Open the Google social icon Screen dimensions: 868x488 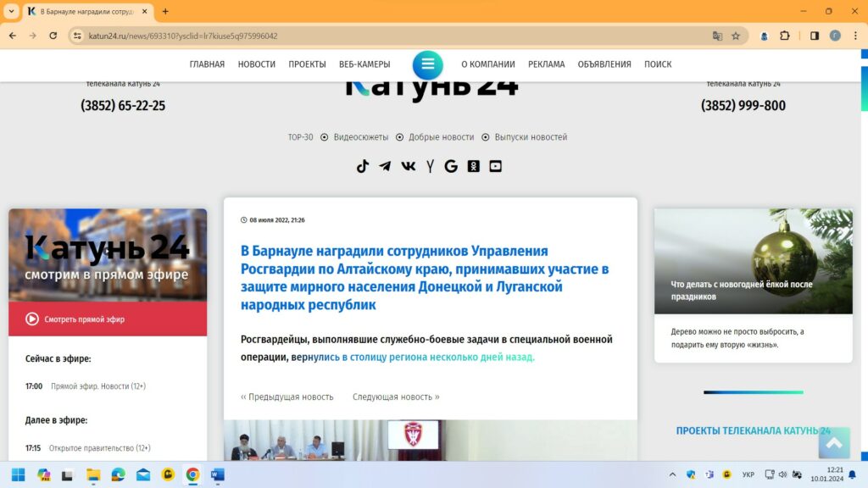(x=451, y=166)
